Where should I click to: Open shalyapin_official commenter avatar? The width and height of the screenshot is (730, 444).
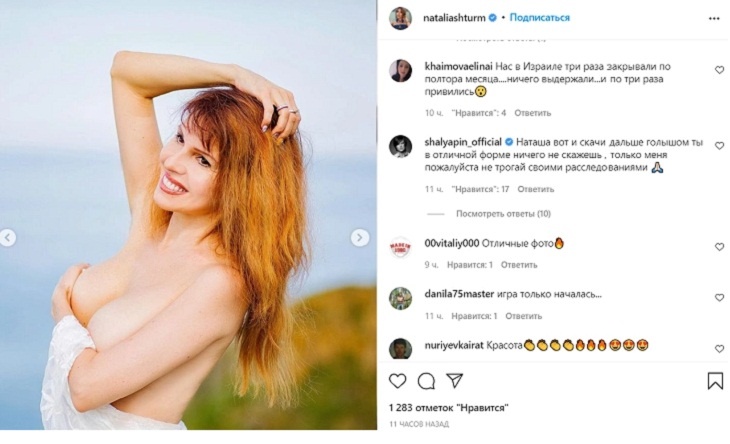tap(400, 146)
